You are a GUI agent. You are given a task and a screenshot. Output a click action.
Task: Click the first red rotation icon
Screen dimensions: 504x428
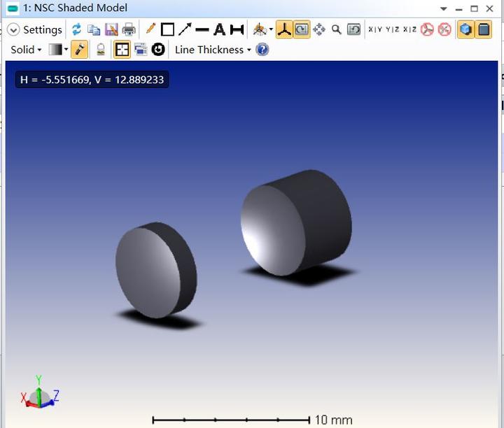coord(427,29)
